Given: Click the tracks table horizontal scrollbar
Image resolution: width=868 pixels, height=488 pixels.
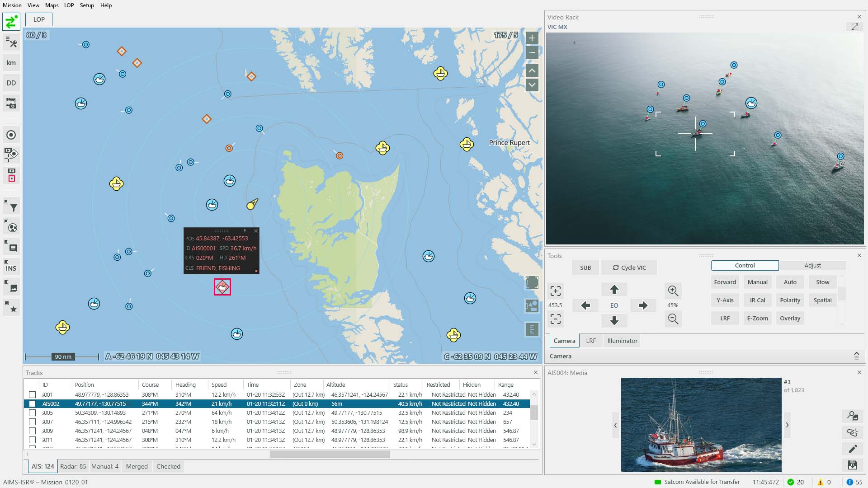Looking at the screenshot, I should click(330, 455).
